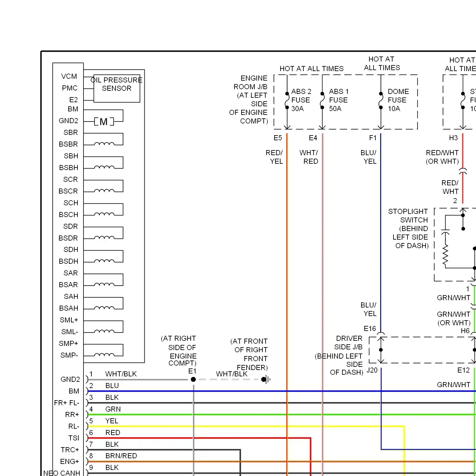The height and width of the screenshot is (476, 476).
Task: Click the SMP- solenoid coil symbol
Action: pyautogui.click(x=104, y=355)
